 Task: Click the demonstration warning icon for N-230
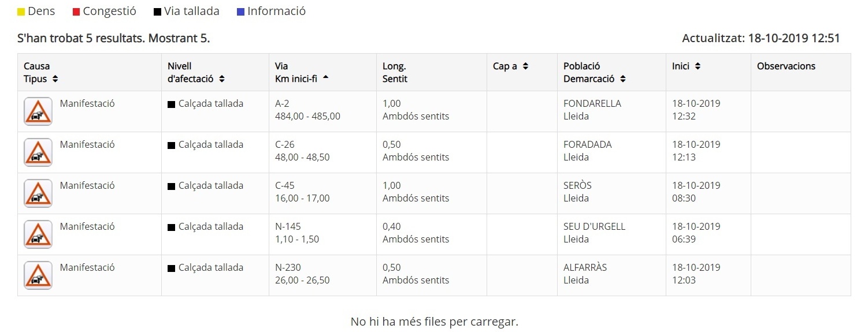[x=38, y=275]
